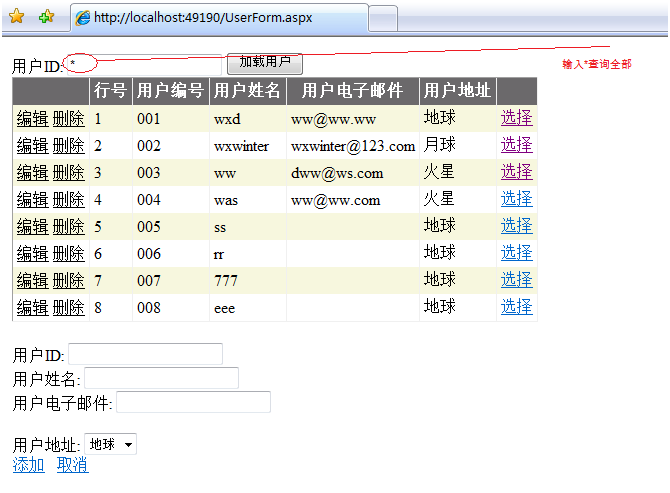Click 编辑 for user 006
Image resolution: width=670 pixels, height=493 pixels.
[32, 254]
